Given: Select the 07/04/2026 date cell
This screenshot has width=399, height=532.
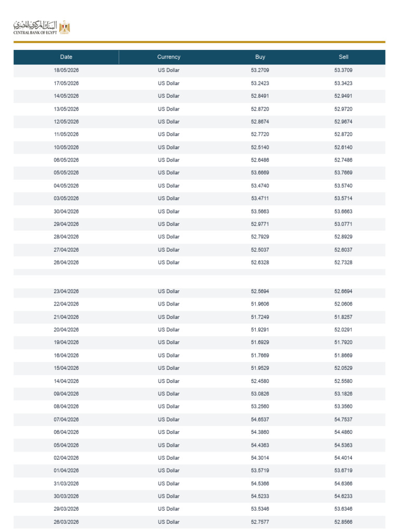Looking at the screenshot, I should click(66, 419).
